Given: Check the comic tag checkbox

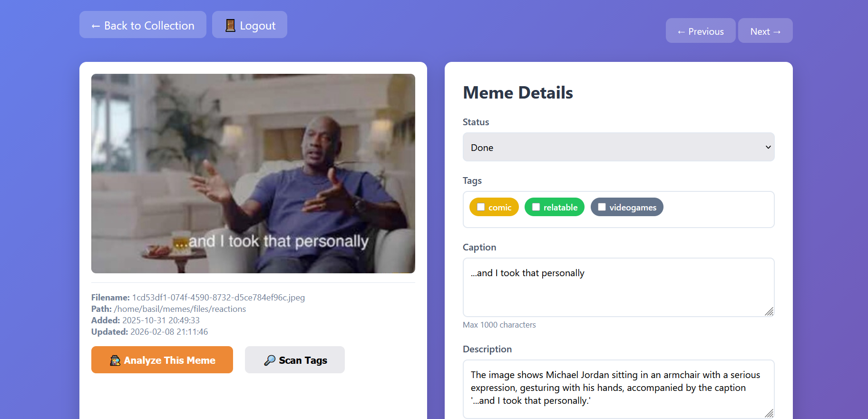Looking at the screenshot, I should (481, 207).
